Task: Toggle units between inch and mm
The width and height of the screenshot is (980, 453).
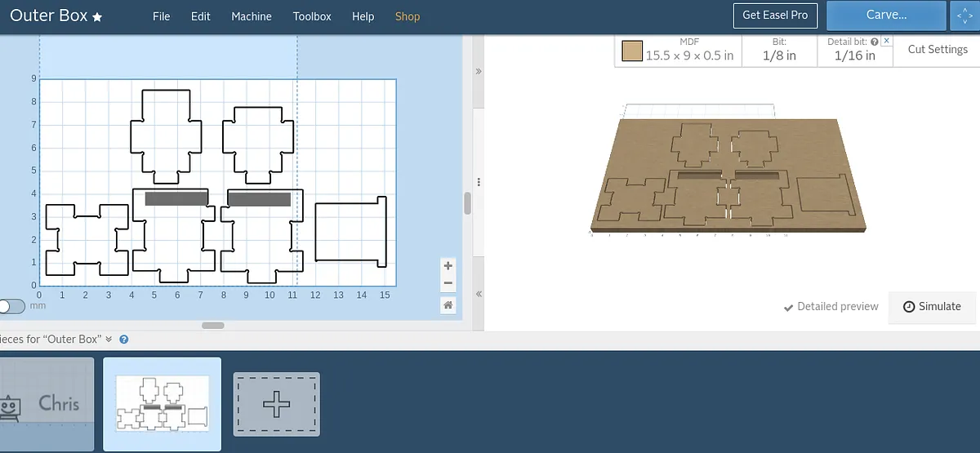Action: tap(11, 306)
